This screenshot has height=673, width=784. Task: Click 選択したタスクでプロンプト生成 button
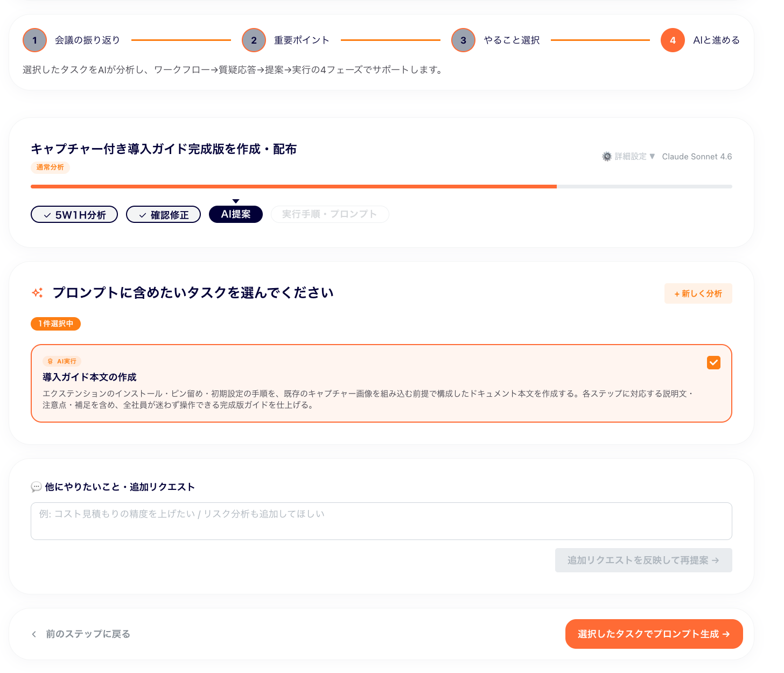[x=654, y=634]
